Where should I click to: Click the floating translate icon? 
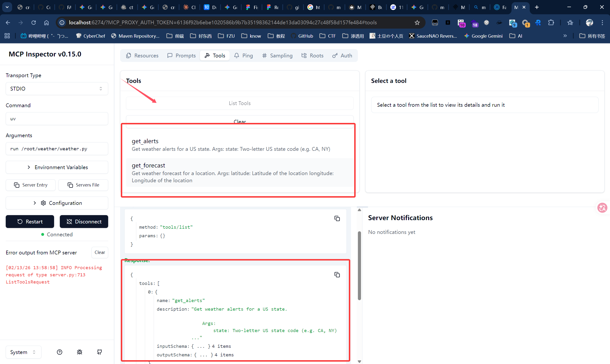click(602, 208)
